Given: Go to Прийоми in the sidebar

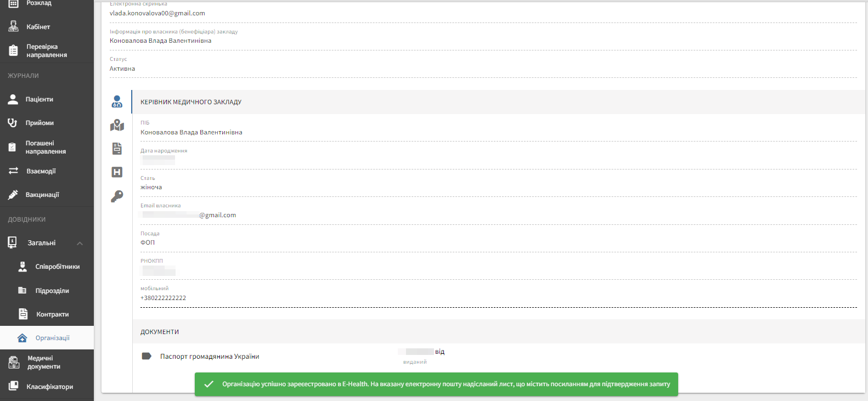Looking at the screenshot, I should pos(40,123).
